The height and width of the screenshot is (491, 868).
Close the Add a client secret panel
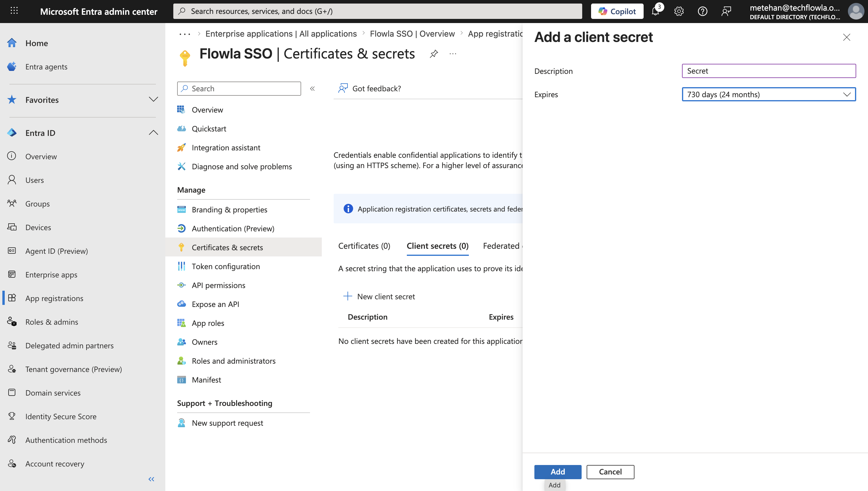click(x=846, y=37)
